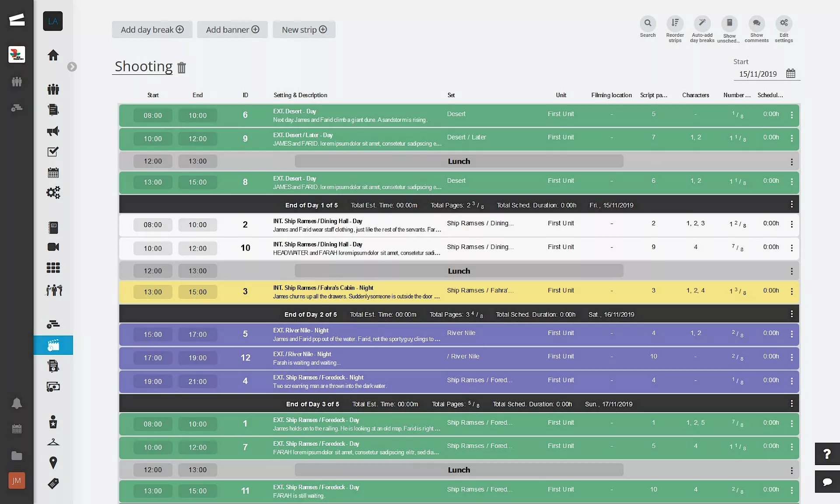Toggle Show comments

[x=756, y=24]
